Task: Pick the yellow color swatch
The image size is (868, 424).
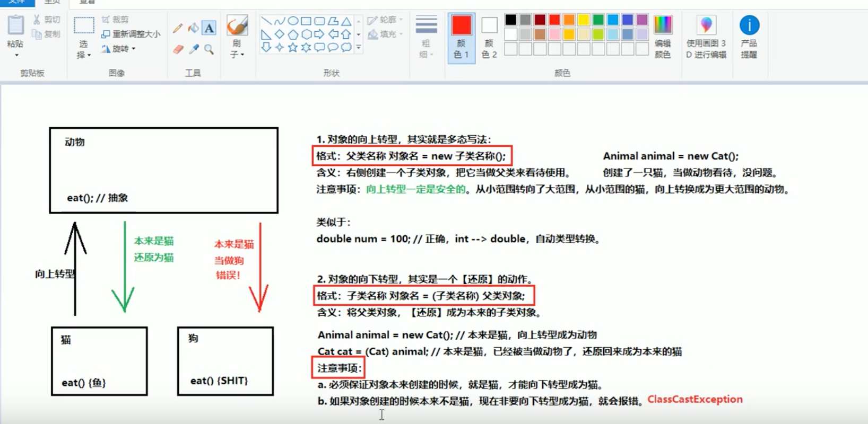Action: [x=584, y=20]
